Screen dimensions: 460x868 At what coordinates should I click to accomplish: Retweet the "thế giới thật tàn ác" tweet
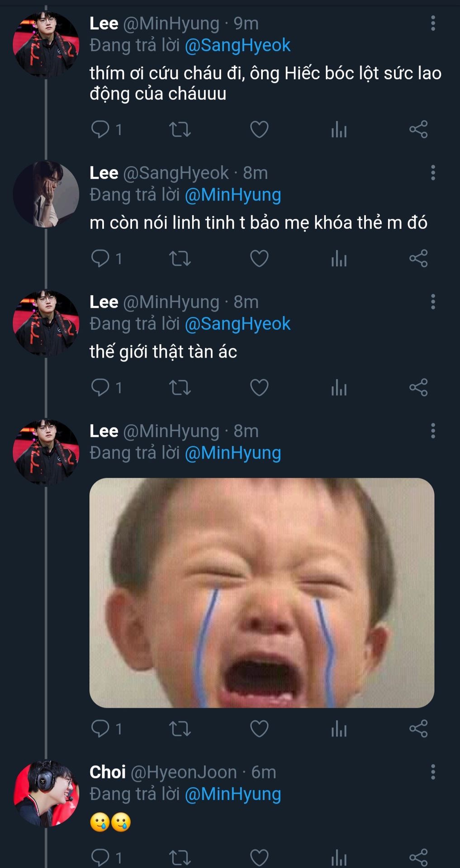click(x=180, y=387)
